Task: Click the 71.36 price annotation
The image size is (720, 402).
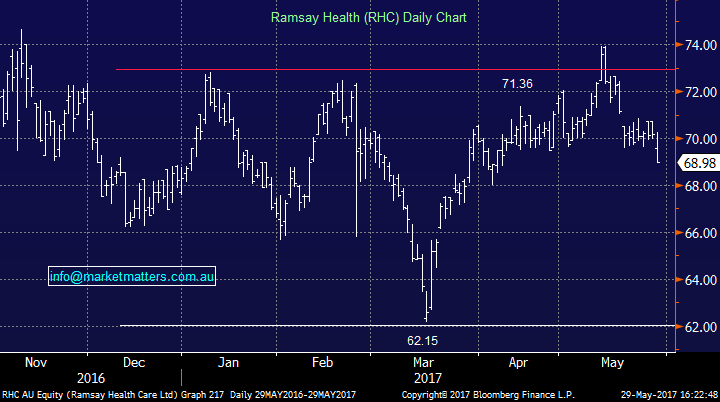Action: coord(517,84)
